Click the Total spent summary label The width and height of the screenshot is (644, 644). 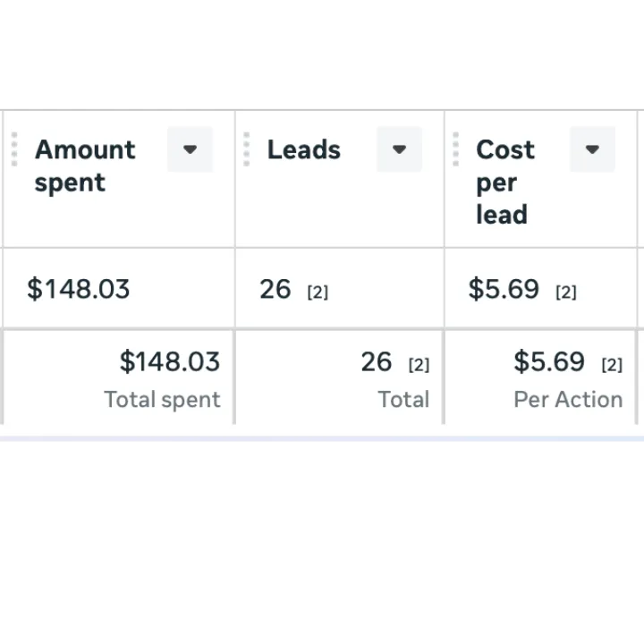[x=162, y=400]
